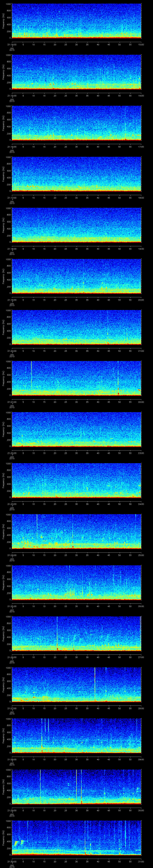Click the 18:00 end time label
The height and width of the screenshot is (868, 153).
point(141,197)
